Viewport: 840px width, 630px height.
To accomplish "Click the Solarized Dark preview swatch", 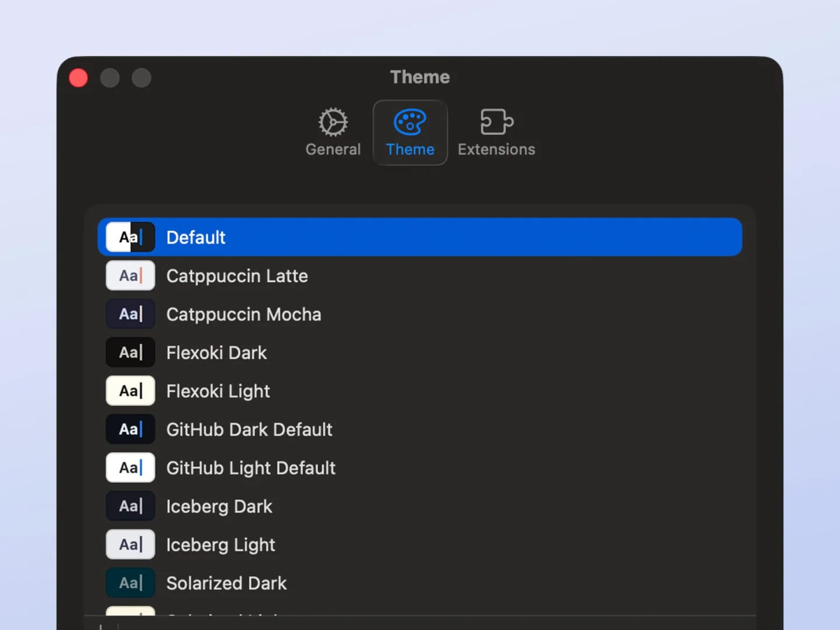I will click(131, 583).
